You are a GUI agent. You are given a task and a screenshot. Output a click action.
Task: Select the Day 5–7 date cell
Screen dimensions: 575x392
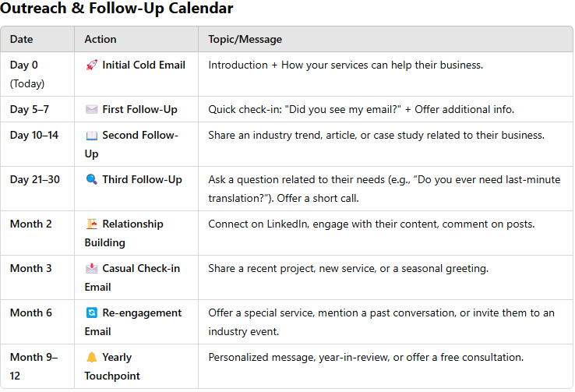30,109
